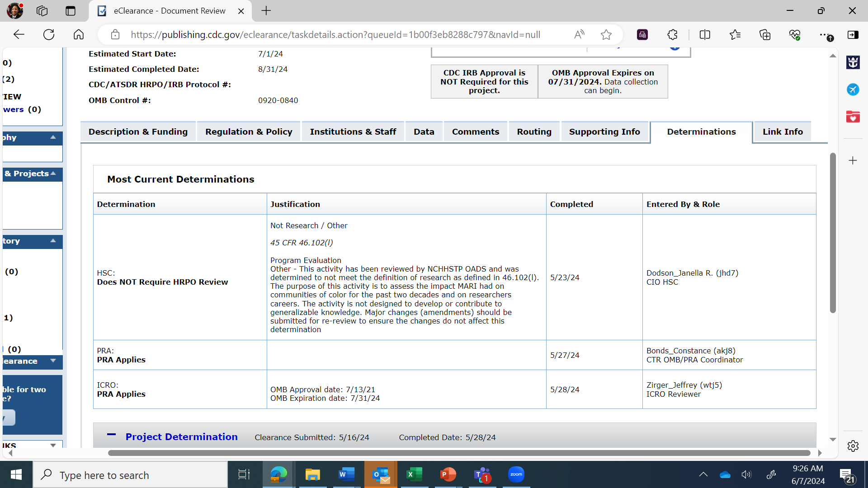Screen dimensions: 868x488
Task: Collapse the history sidebar panel arrow
Action: tap(53, 241)
